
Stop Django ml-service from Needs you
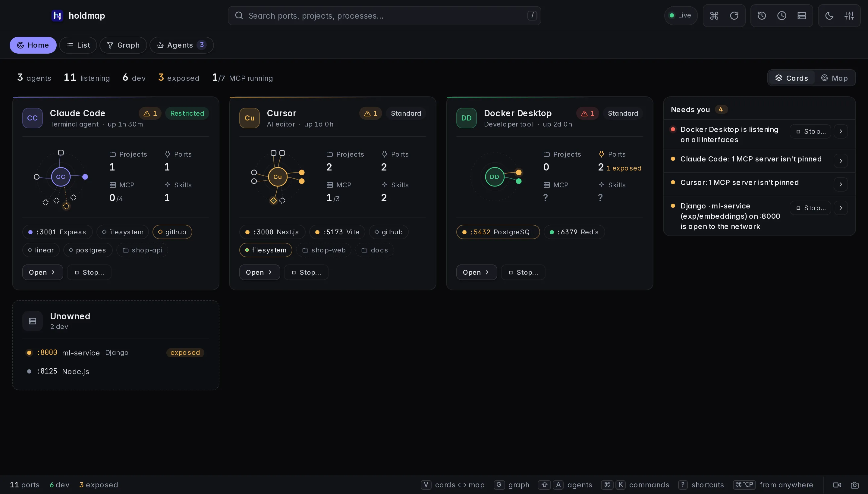tap(810, 208)
